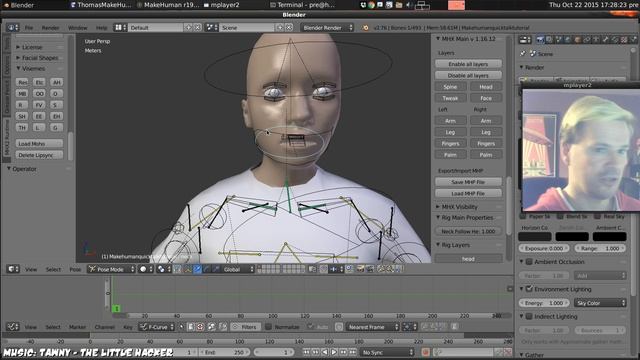Open the No Sync dropdown

[387, 352]
